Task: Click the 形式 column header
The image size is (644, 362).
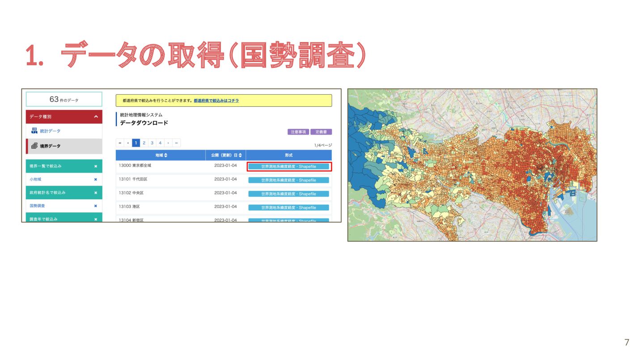Action: pyautogui.click(x=289, y=155)
